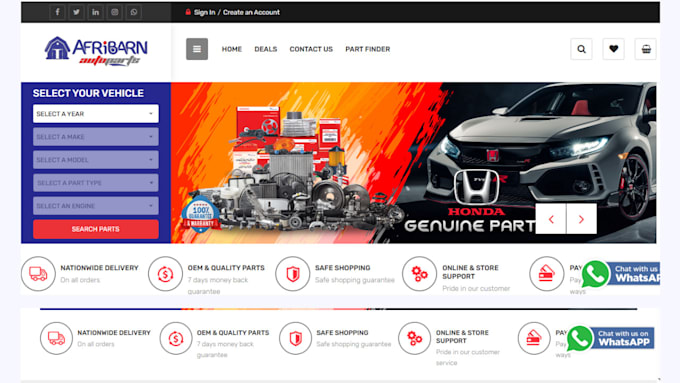Image resolution: width=680 pixels, height=383 pixels.
Task: Click lower 'NATIONWIDE DELIVERY' heading
Action: pos(114,333)
